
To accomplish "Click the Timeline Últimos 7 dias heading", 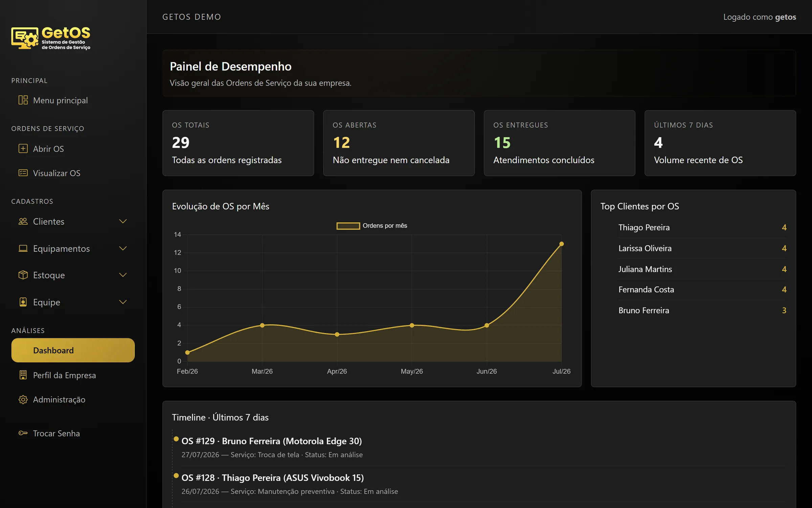I will pos(220,417).
